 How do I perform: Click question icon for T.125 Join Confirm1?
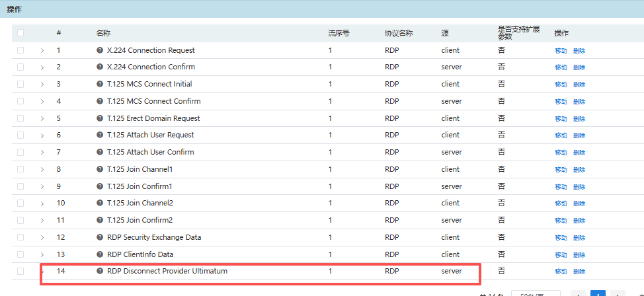coord(100,186)
